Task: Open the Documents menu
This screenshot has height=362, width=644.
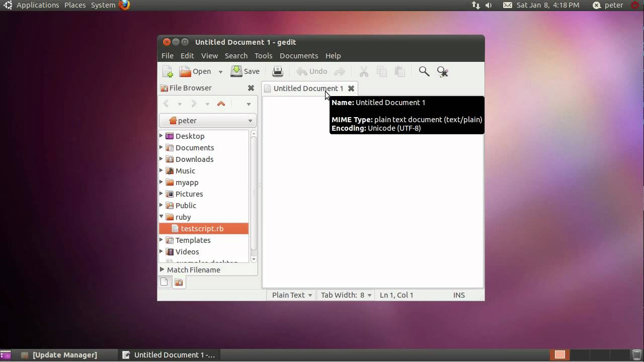Action: (299, 56)
